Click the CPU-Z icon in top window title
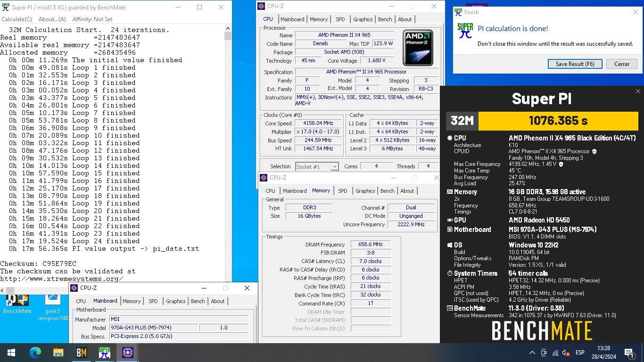Screen dimensions: 644x362 [x=262, y=6]
